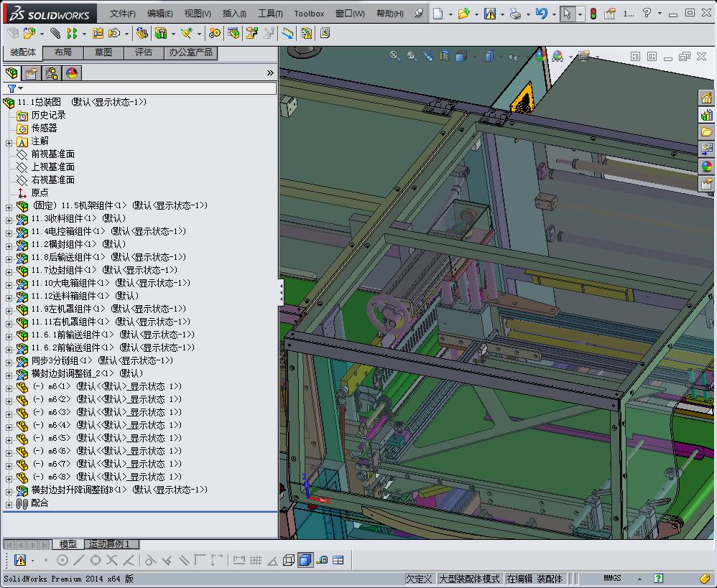Click the New document icon
The image size is (717, 588).
[x=438, y=14]
